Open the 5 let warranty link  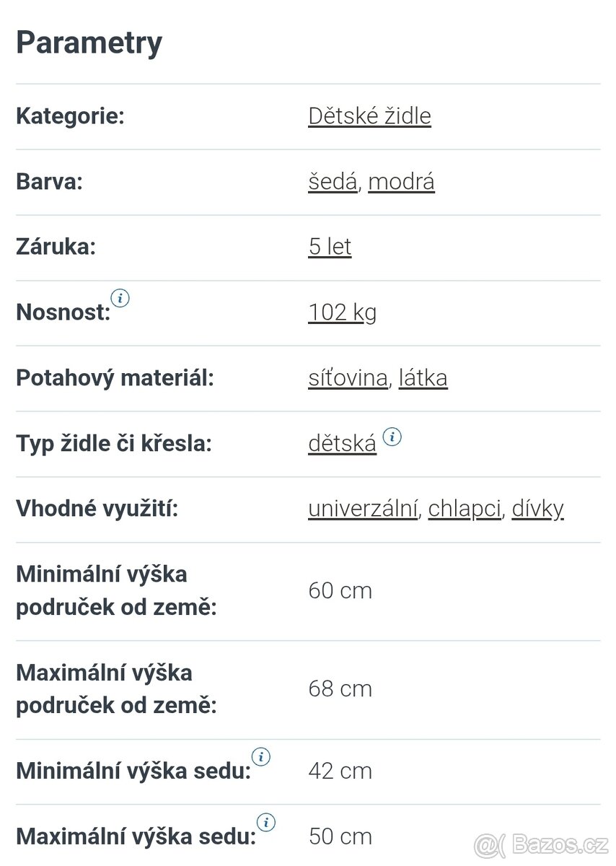330,247
